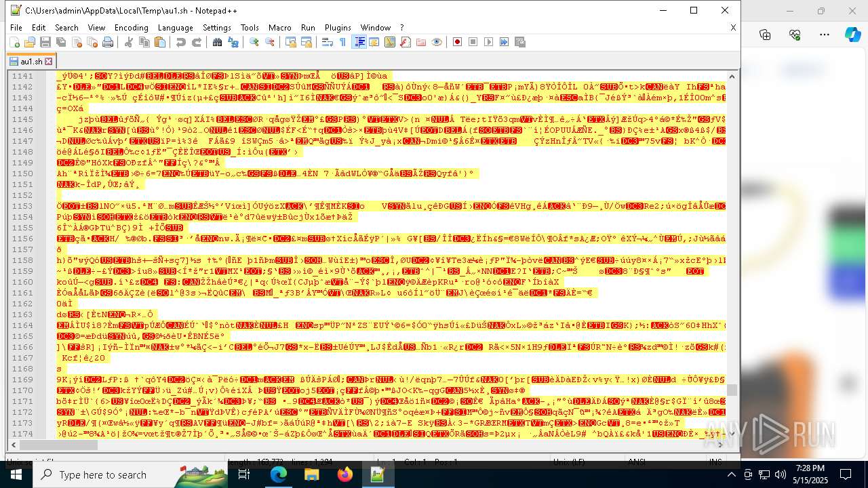Viewport: 868px width, 488px height.
Task: Click line number 1168 in margin
Action: point(22,369)
